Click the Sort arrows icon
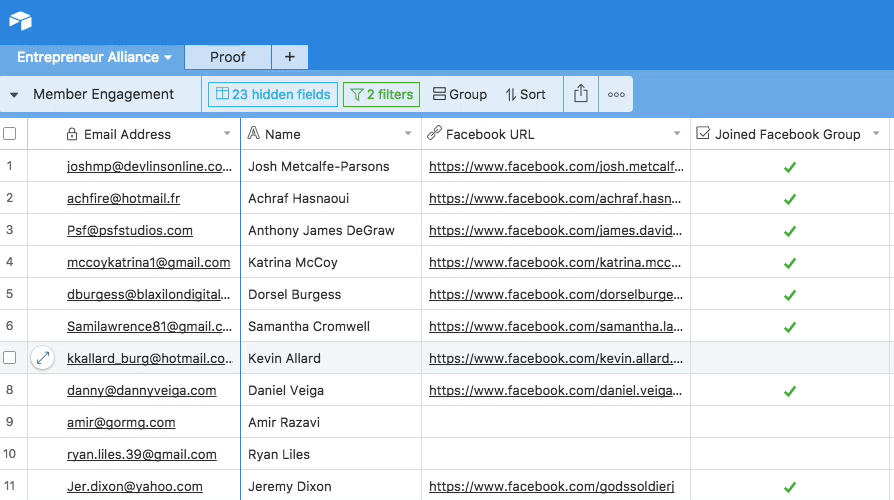 coord(511,94)
